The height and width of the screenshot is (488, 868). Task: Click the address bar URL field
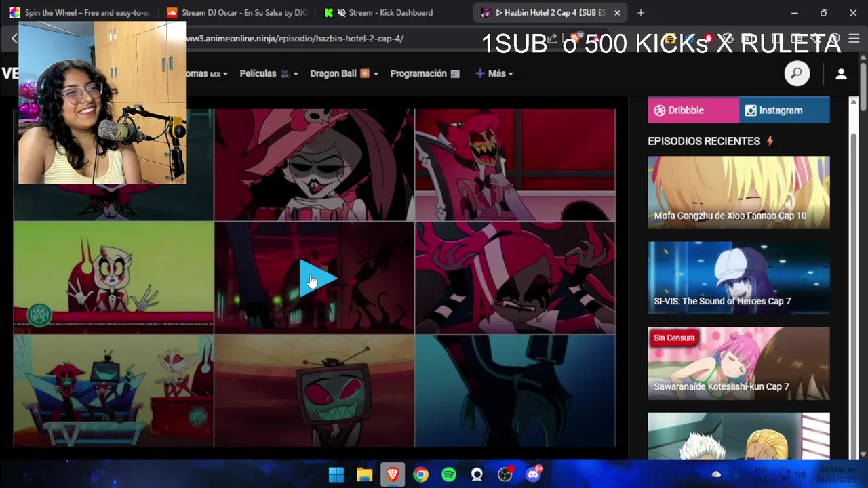(x=366, y=39)
